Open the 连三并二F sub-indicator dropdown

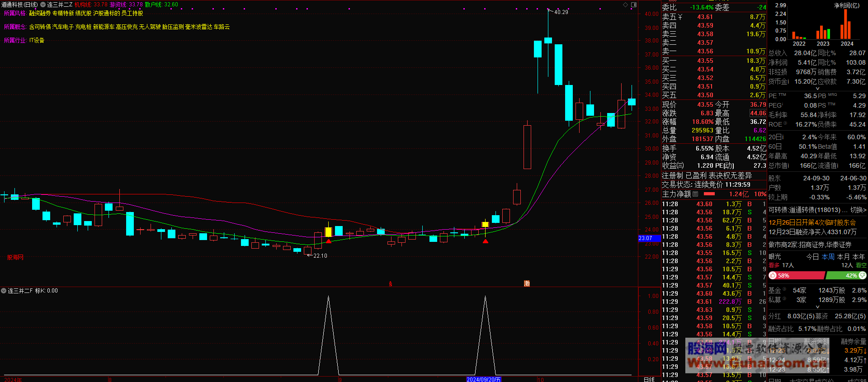4,291
